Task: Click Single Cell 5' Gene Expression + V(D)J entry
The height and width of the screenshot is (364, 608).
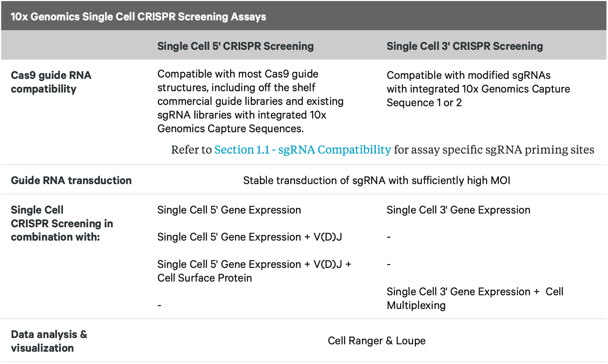Action: [x=250, y=237]
